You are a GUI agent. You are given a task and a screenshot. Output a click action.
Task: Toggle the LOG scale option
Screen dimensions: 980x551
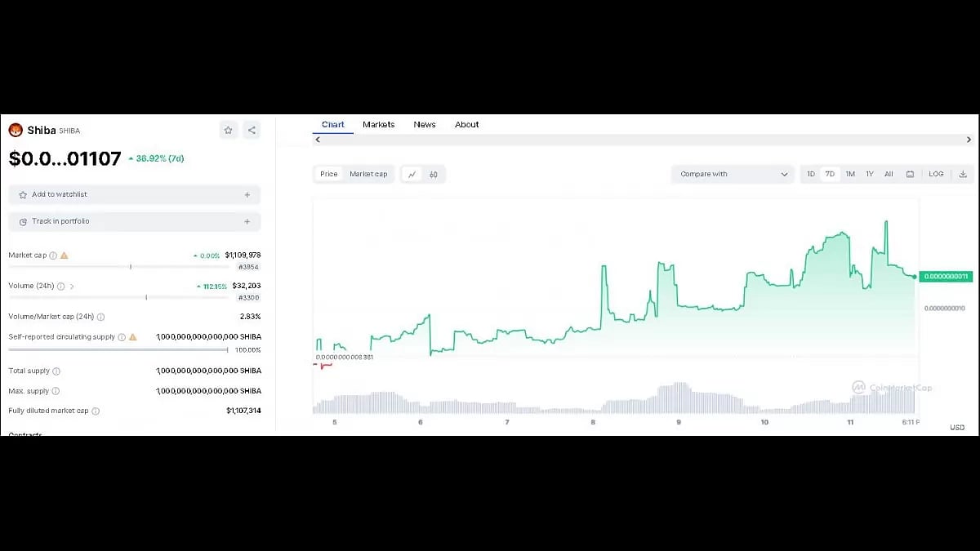936,174
